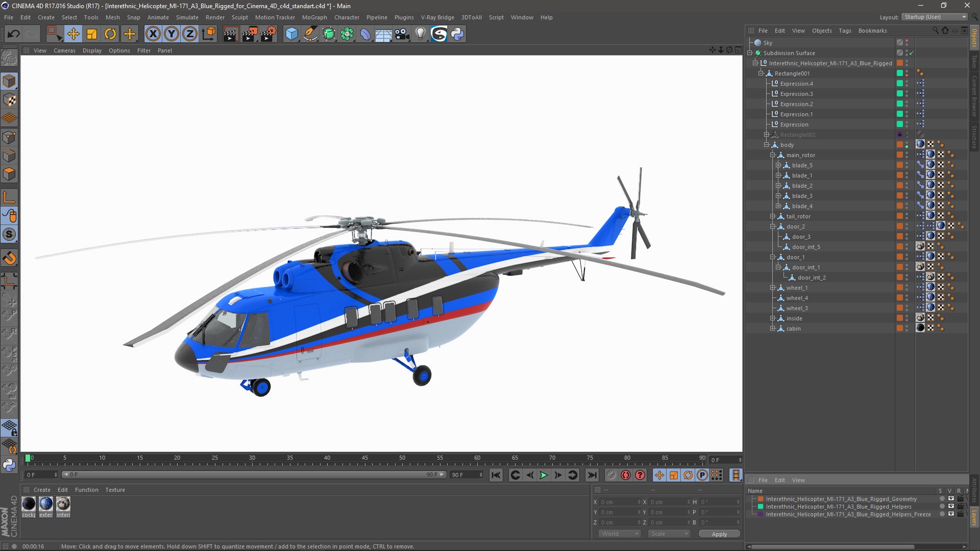Open the spline Pen tool
The image size is (980, 551).
310,34
